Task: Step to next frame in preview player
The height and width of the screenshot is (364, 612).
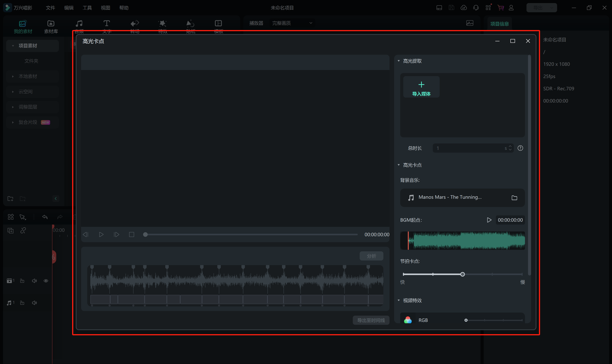Action: (x=117, y=235)
